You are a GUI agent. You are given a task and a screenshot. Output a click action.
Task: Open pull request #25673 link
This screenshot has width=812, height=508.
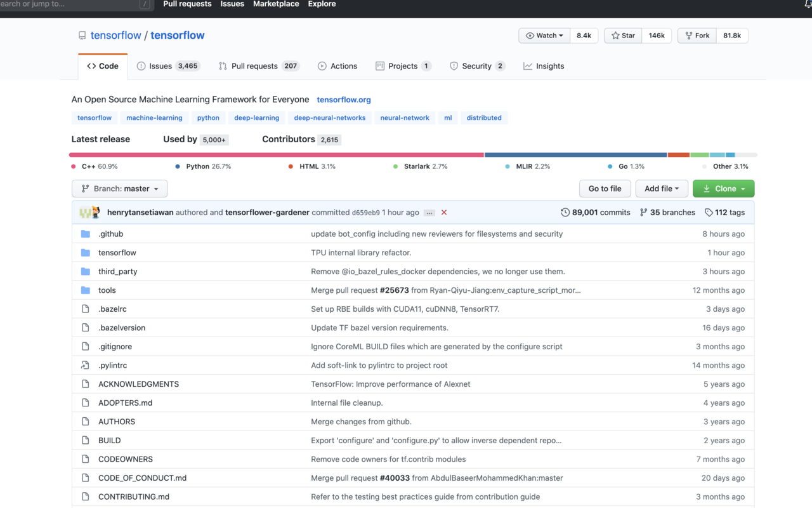pyautogui.click(x=395, y=290)
